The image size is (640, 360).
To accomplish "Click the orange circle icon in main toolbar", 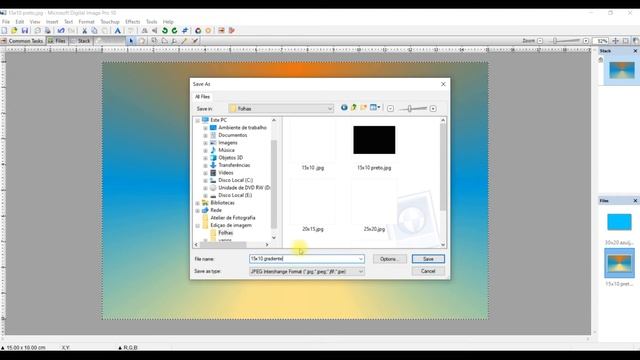I will point(208,31).
